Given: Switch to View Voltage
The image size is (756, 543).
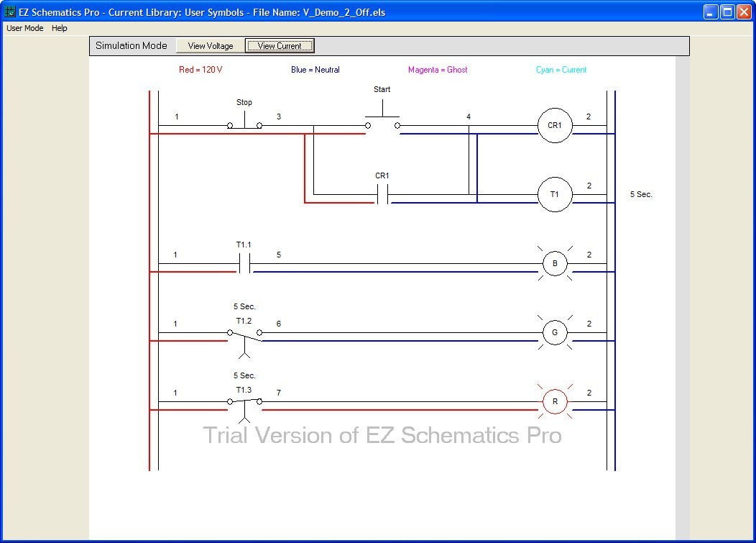Looking at the screenshot, I should coord(209,45).
